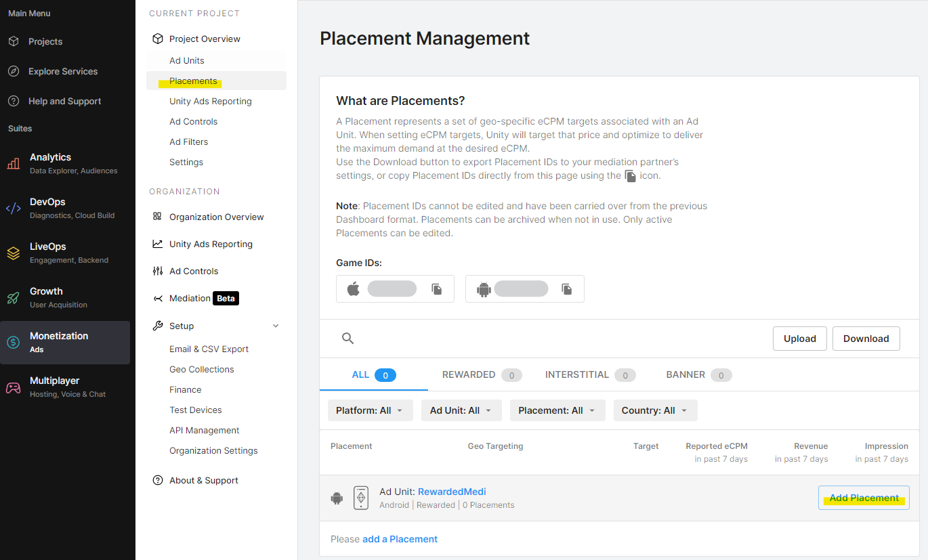Click the Monetization dollar icon
Viewport: 928px width, 560px height.
[14, 342]
